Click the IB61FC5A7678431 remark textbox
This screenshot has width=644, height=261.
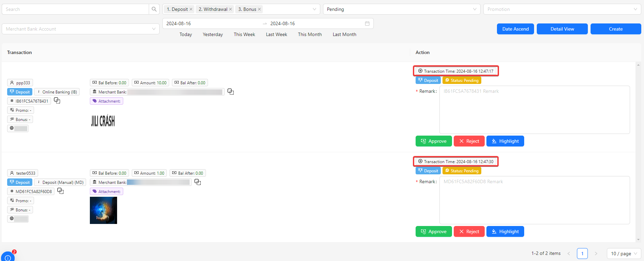pos(535,110)
